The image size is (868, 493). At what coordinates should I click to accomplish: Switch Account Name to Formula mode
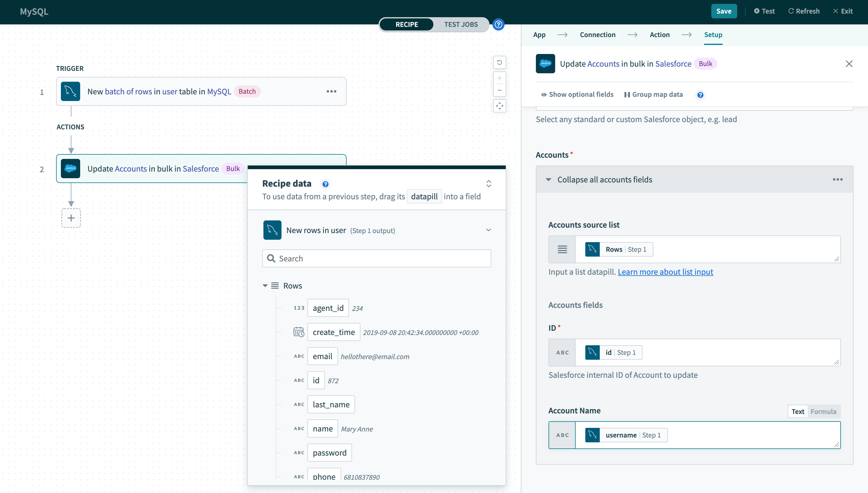click(823, 411)
